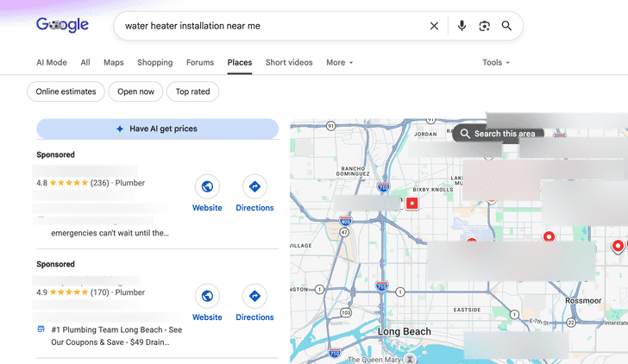Screen dimensions: 628x364
Task: Get Directions icon for the 4.8-rated plumber
Action: coord(254,186)
